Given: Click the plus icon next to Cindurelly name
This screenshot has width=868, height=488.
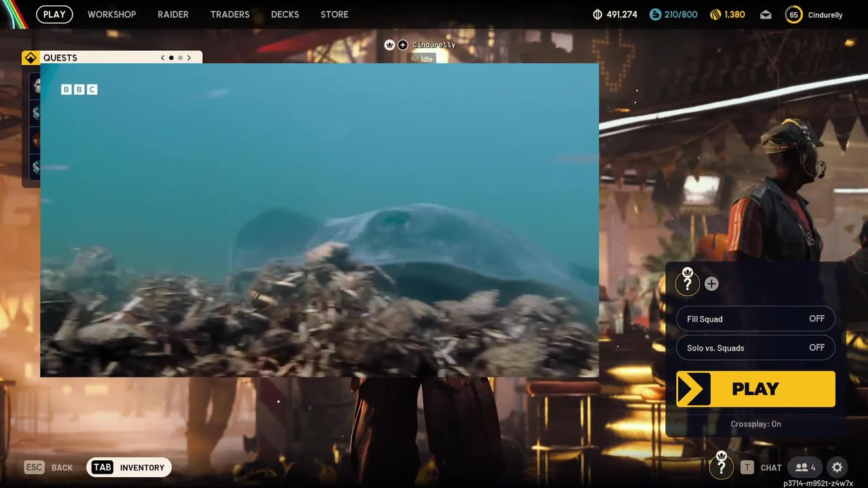Looking at the screenshot, I should pos(403,45).
